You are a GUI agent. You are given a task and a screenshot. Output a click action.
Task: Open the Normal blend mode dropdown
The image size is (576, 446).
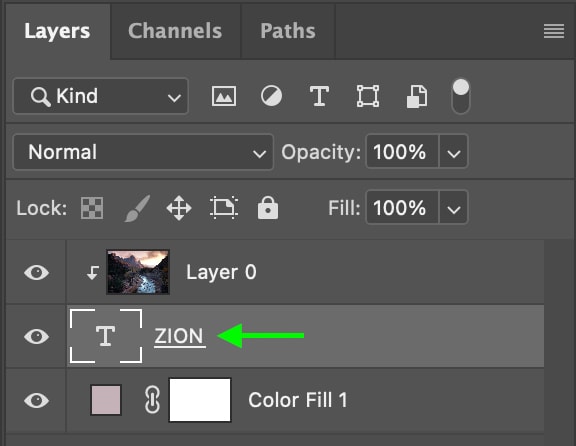[x=143, y=152]
